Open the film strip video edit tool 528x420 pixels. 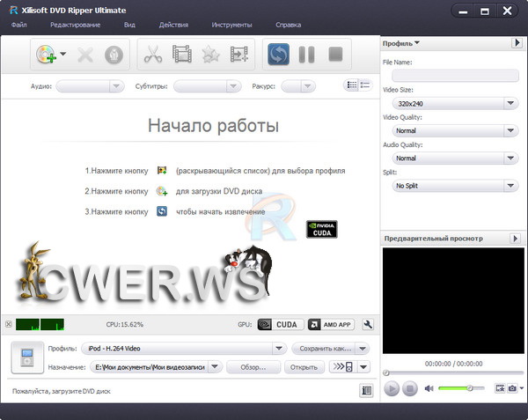(181, 55)
